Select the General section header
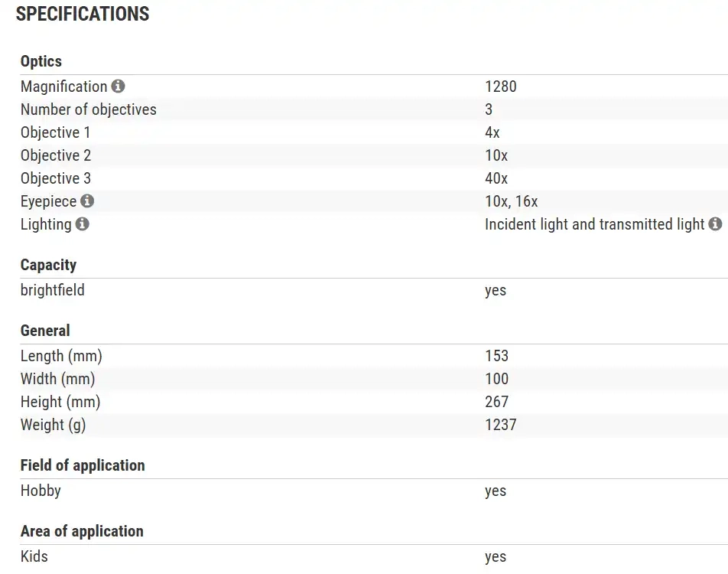The height and width of the screenshot is (574, 728). tap(45, 331)
